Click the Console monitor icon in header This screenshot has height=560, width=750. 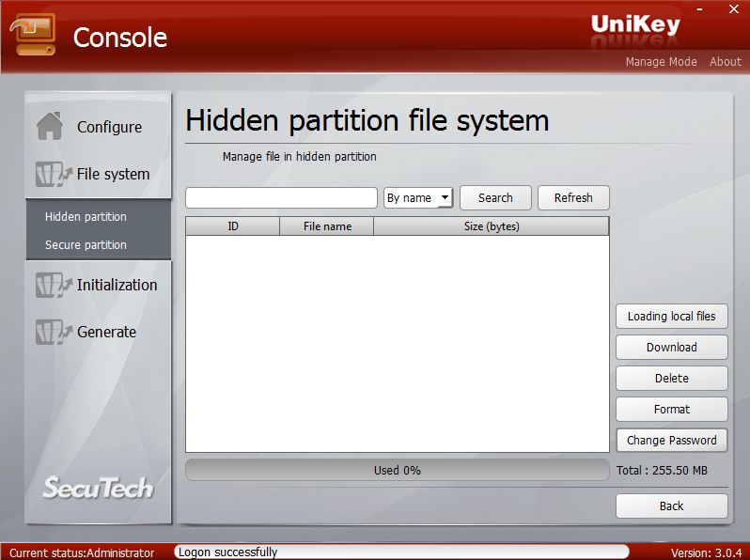[x=33, y=35]
